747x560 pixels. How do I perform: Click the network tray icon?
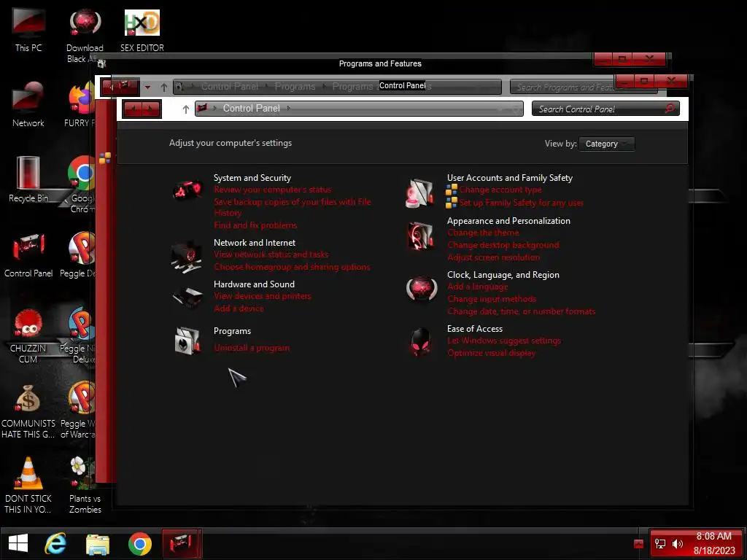point(660,544)
